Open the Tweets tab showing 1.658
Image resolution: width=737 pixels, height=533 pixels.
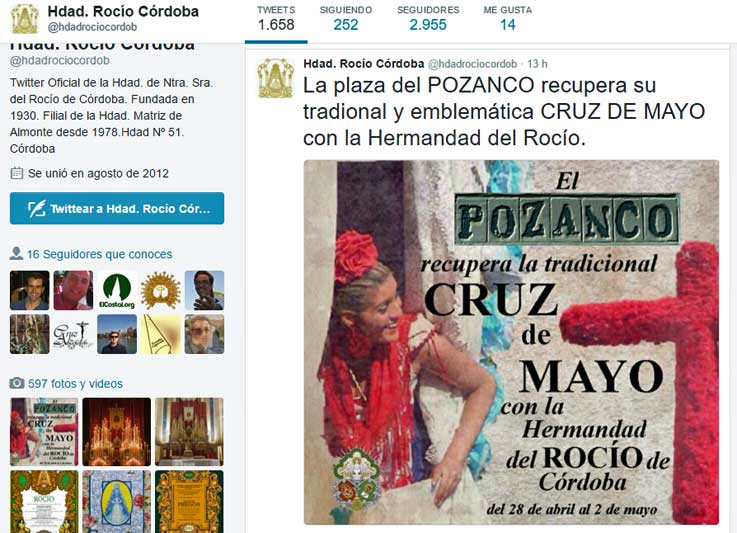(276, 19)
